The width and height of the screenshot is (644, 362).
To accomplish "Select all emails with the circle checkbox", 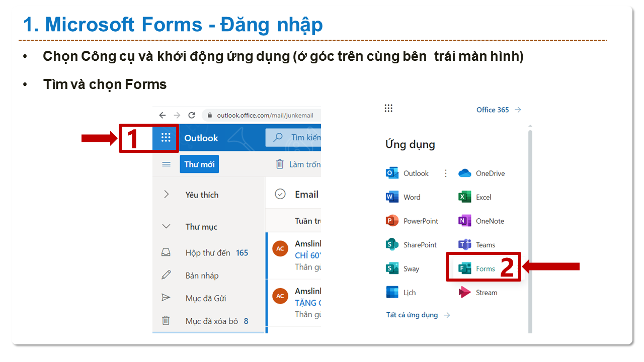I will pyautogui.click(x=280, y=194).
